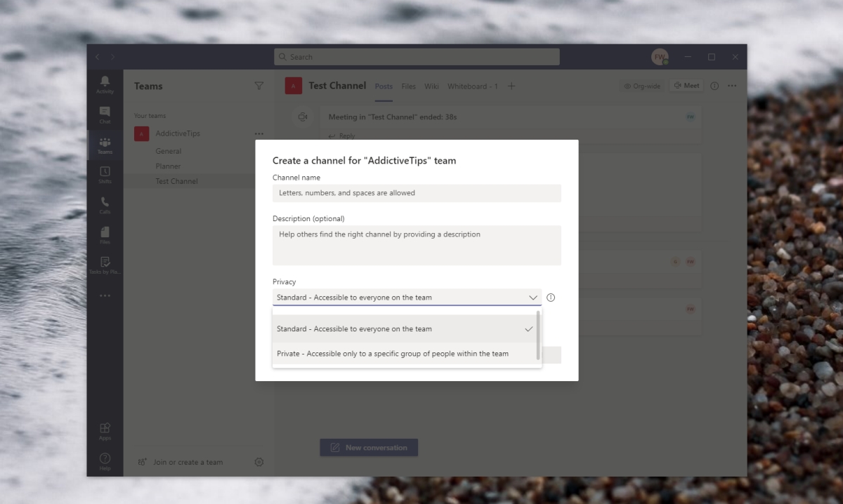Open manage teams gear icon
The height and width of the screenshot is (504, 843).
point(259,462)
